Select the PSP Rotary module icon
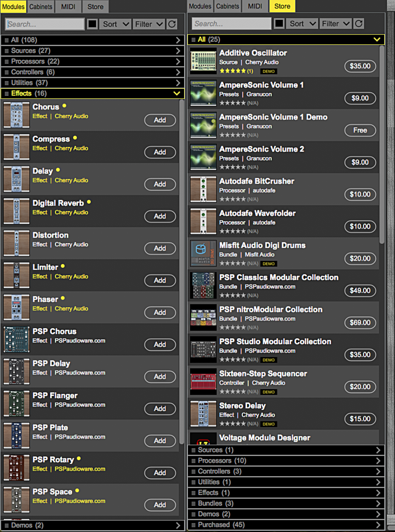 coord(17,468)
